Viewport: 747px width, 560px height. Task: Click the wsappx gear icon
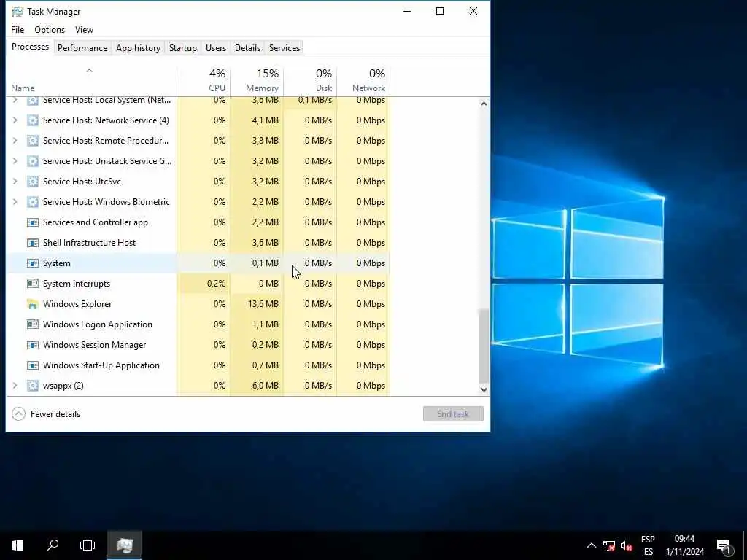pos(32,386)
